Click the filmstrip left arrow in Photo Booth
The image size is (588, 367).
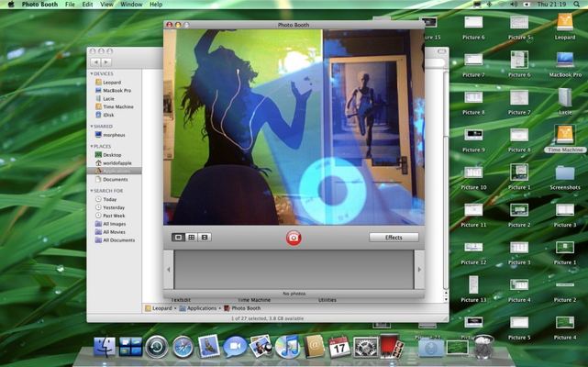coord(169,269)
